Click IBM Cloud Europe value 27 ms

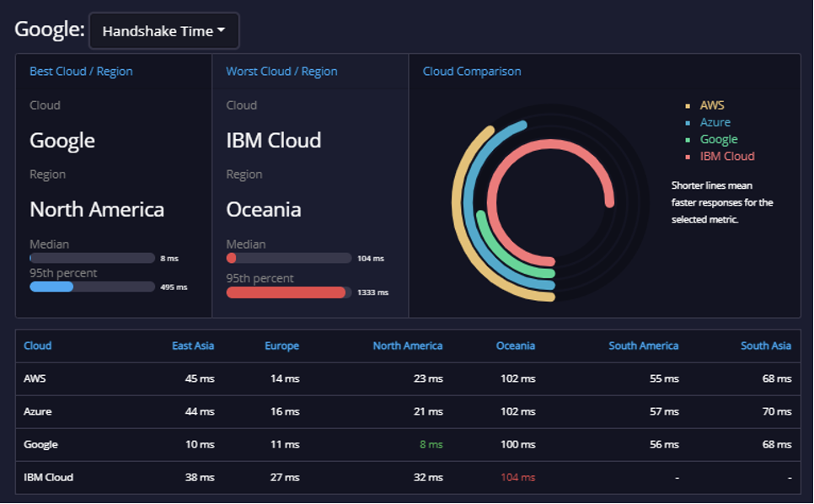(285, 478)
